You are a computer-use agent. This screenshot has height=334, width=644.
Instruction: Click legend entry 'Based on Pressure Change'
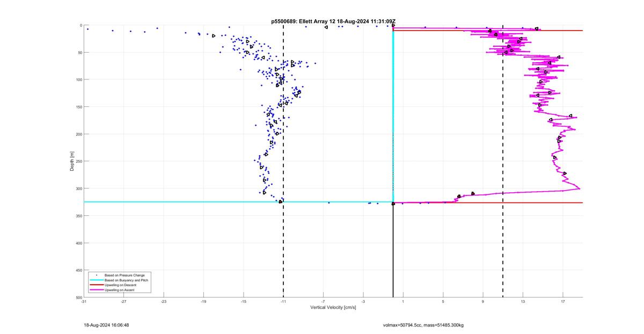click(125, 275)
